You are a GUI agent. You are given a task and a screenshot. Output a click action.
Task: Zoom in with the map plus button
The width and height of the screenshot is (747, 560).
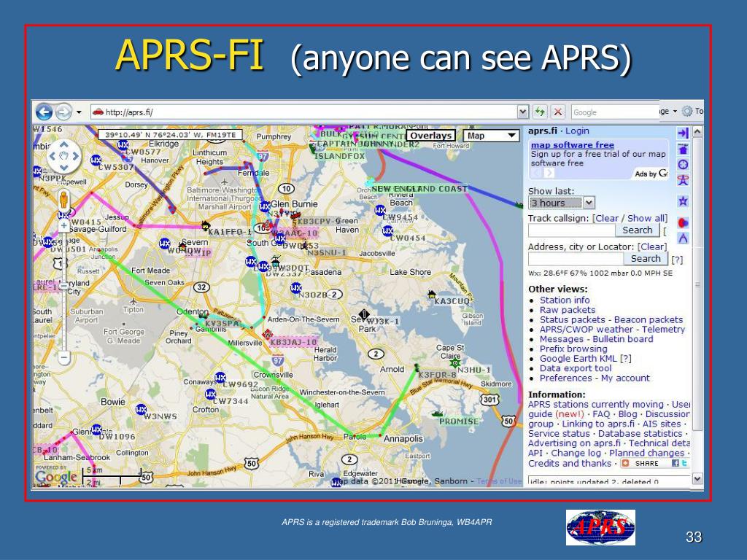[64, 225]
